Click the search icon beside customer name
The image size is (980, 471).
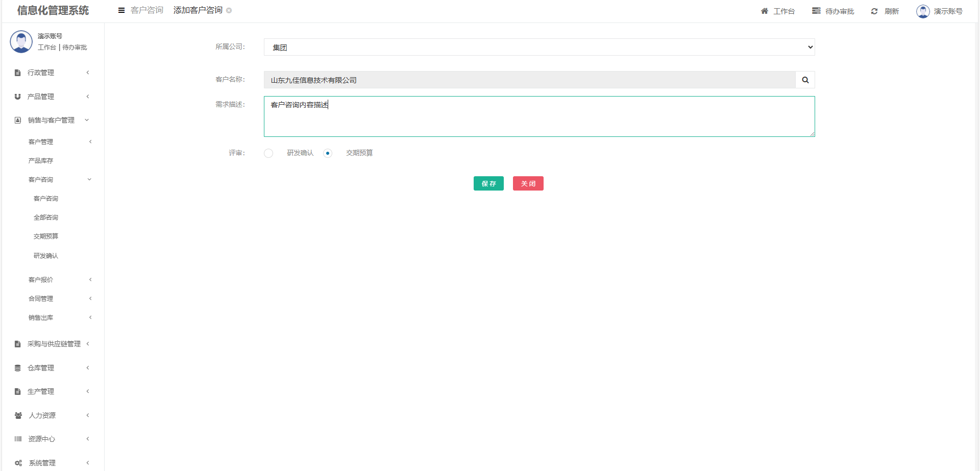pos(805,80)
